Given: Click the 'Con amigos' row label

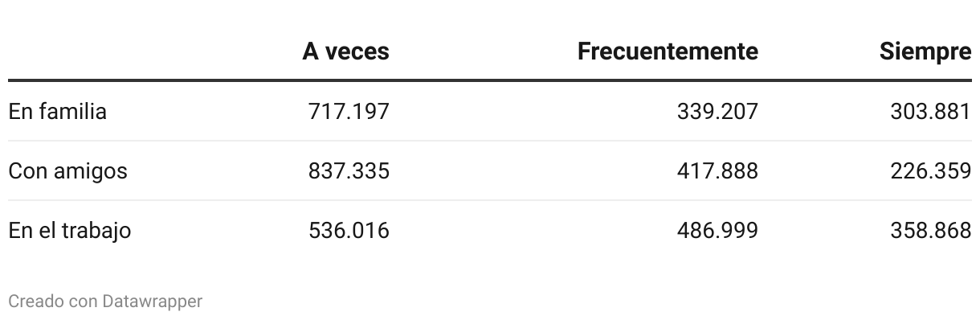Looking at the screenshot, I should [x=67, y=171].
